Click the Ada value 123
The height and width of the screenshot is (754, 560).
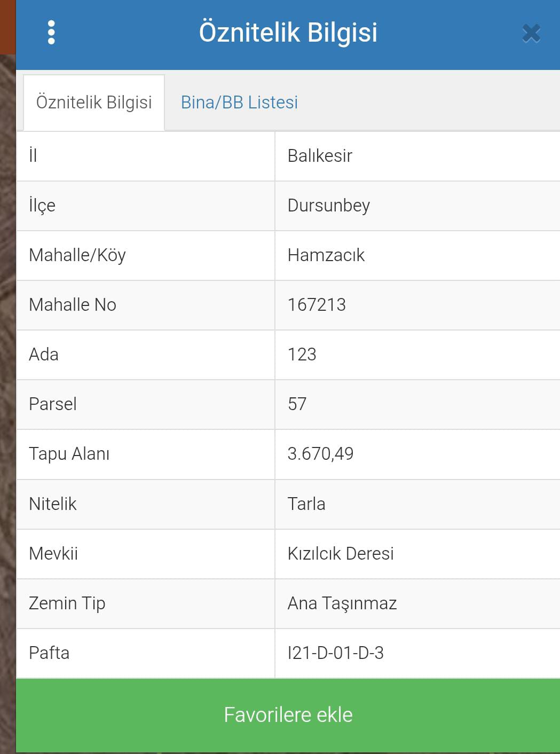tap(302, 355)
